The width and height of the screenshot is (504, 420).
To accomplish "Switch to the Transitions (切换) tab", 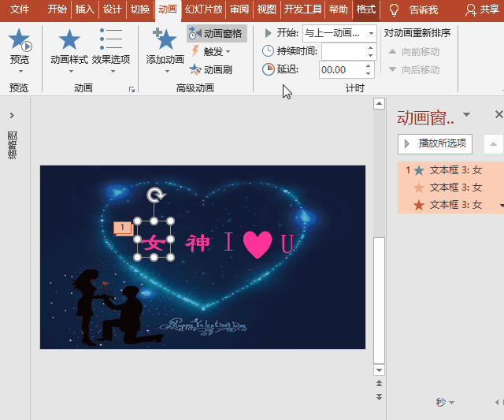I will pos(140,9).
